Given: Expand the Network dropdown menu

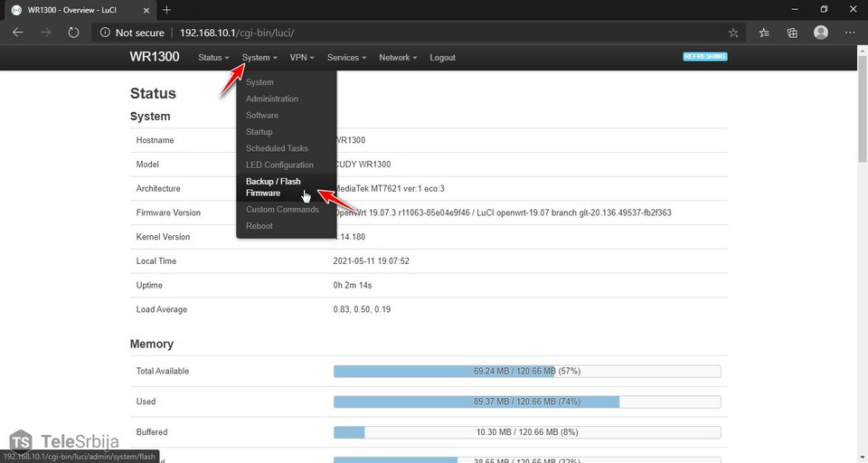Looking at the screenshot, I should click(x=398, y=58).
